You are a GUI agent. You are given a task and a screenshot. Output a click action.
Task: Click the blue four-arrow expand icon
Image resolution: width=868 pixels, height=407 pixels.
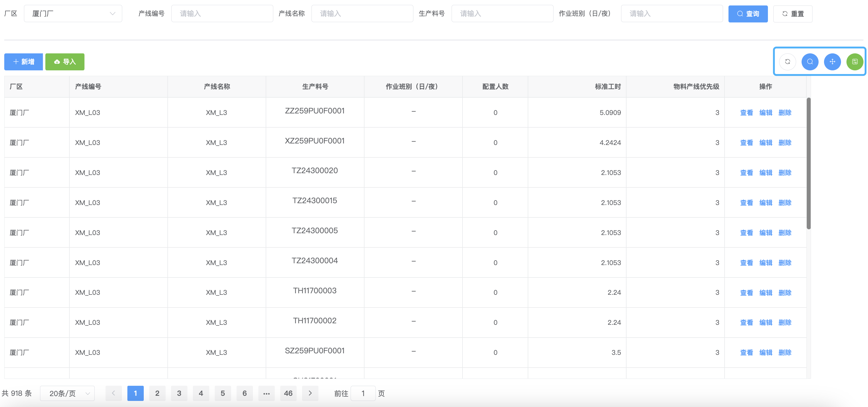832,62
